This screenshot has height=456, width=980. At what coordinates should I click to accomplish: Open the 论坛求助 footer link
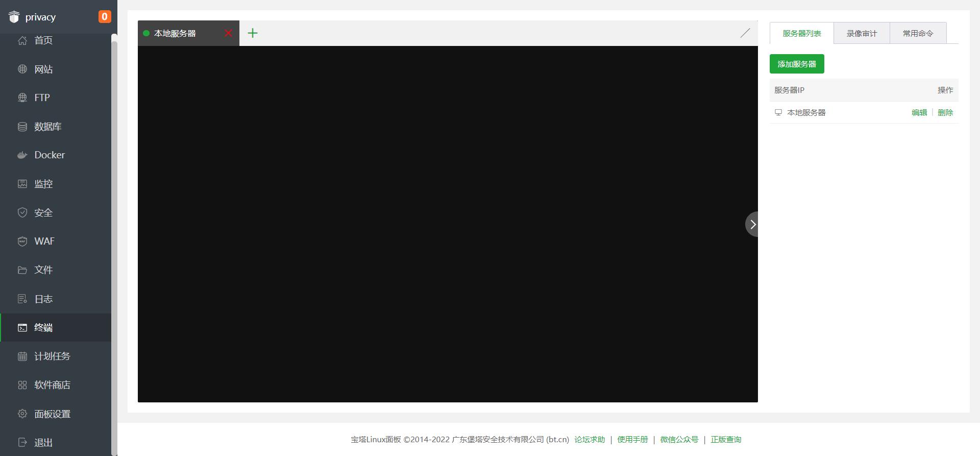coord(590,439)
